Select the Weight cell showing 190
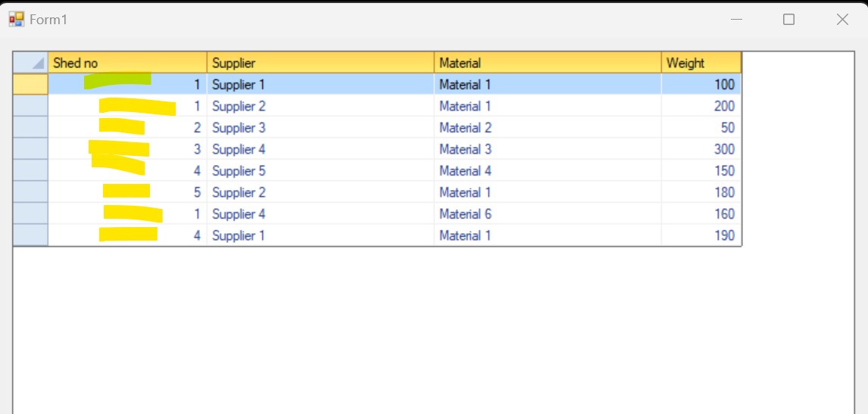The width and height of the screenshot is (868, 414). [x=701, y=235]
